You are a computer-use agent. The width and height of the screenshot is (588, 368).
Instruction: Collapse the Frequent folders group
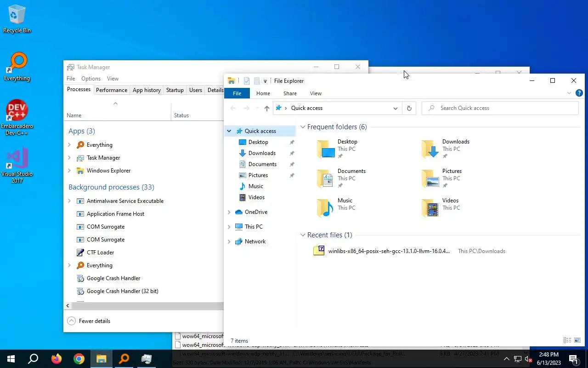pos(303,127)
